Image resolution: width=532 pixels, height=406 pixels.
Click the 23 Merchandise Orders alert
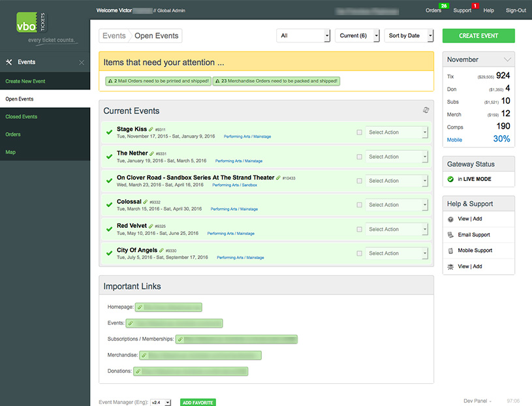(276, 81)
